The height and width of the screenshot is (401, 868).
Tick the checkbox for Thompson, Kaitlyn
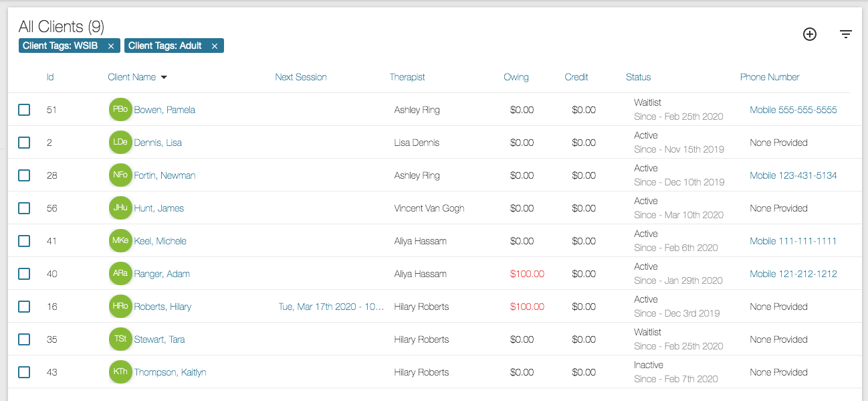(24, 372)
